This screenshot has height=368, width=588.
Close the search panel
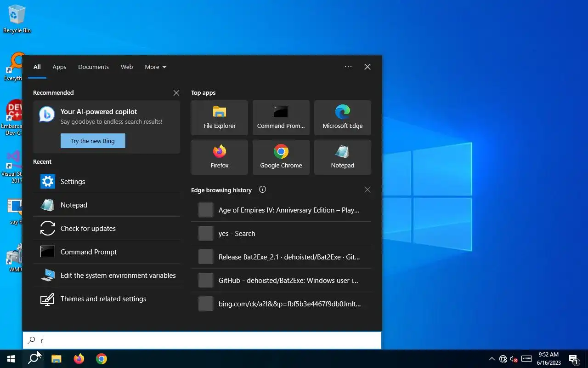pos(367,67)
